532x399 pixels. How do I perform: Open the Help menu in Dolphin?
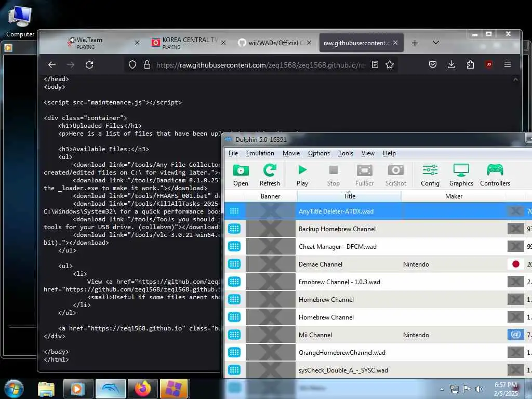[389, 153]
